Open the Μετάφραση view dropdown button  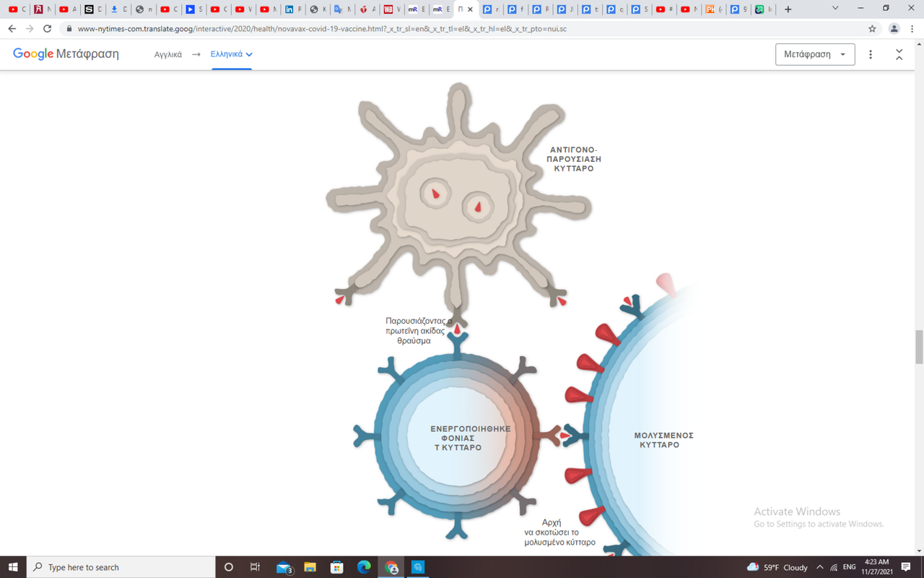coord(815,54)
